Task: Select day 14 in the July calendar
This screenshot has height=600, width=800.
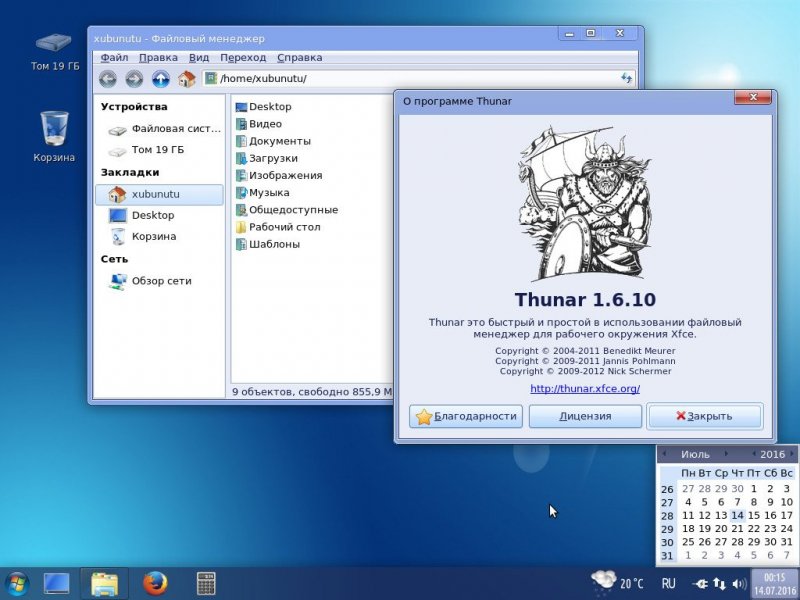Action: pyautogui.click(x=737, y=515)
